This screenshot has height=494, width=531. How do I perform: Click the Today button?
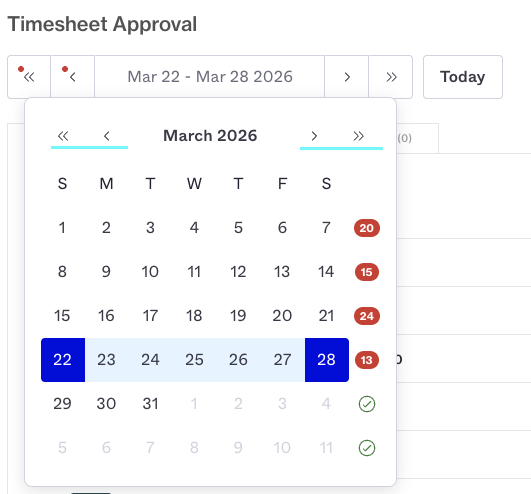pos(463,77)
